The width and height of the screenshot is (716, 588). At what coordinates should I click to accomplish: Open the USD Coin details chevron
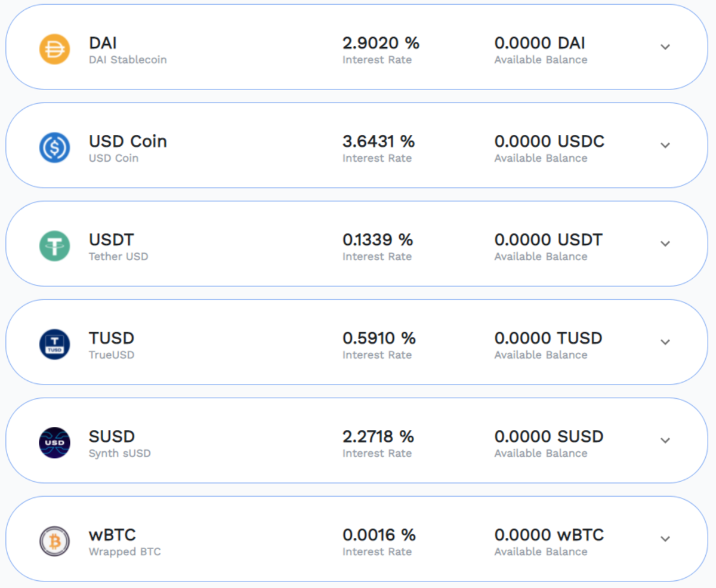pos(664,145)
